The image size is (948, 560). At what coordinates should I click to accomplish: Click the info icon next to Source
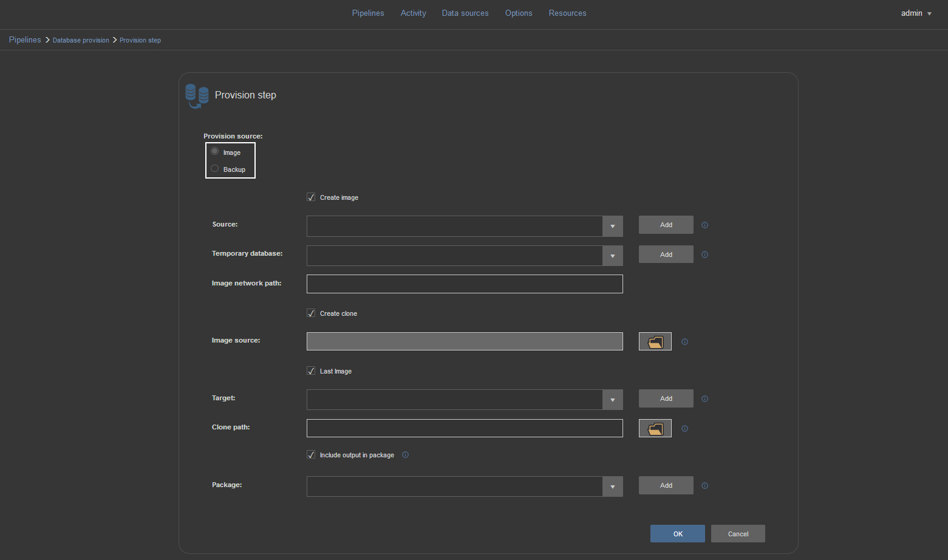pos(704,225)
